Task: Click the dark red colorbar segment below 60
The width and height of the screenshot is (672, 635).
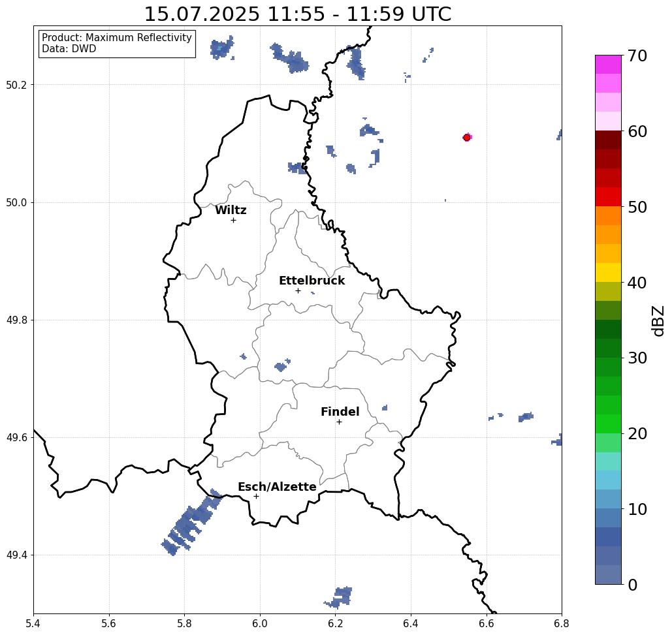Action: click(608, 140)
